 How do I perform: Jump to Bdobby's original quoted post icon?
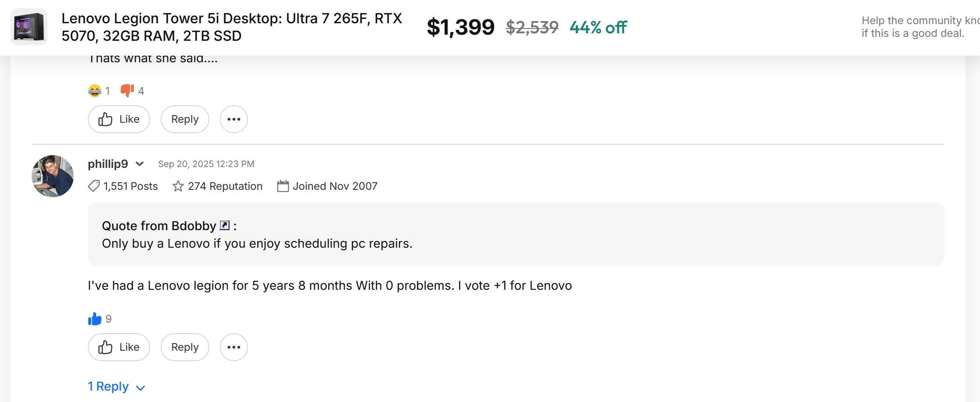[x=225, y=225]
